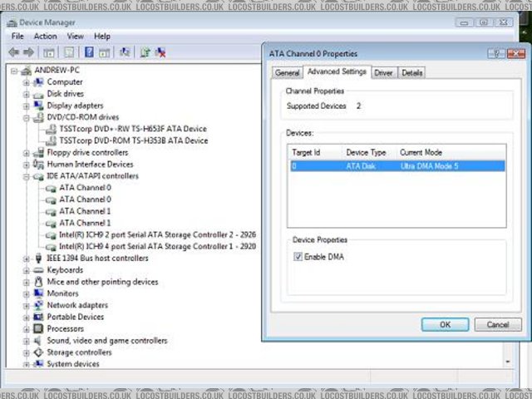Click the Back arrow toolbar icon
The image size is (532, 399).
point(14,52)
